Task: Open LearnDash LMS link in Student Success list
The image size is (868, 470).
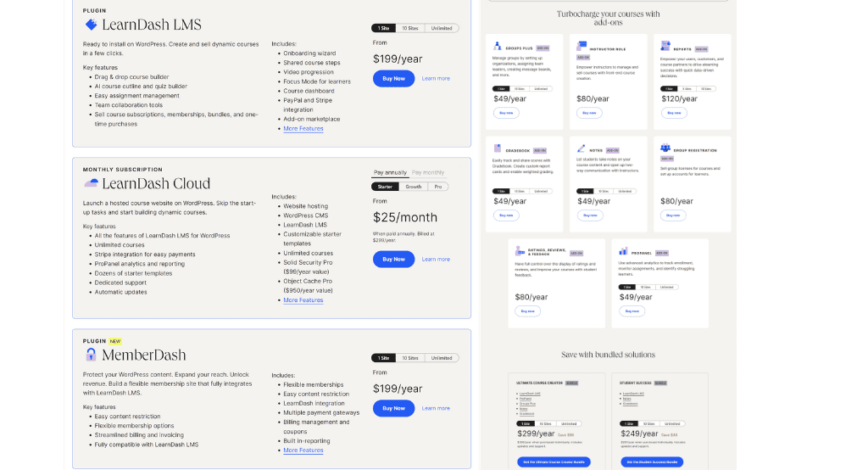Action: [633, 394]
